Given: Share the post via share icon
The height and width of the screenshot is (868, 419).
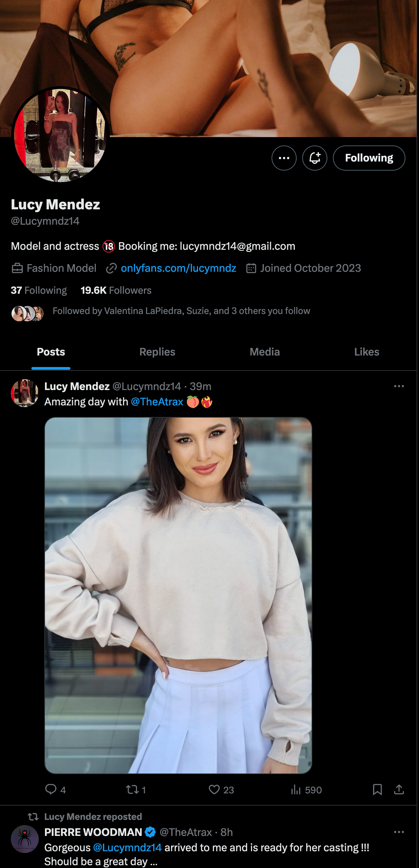Looking at the screenshot, I should tap(399, 790).
